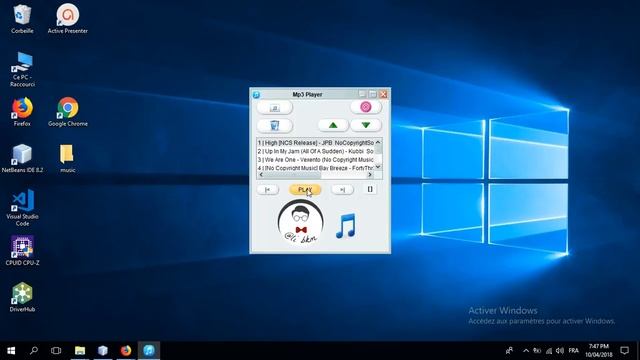Minimize the Mp3 Player window
Viewport: 640px width, 360px height.
point(362,94)
